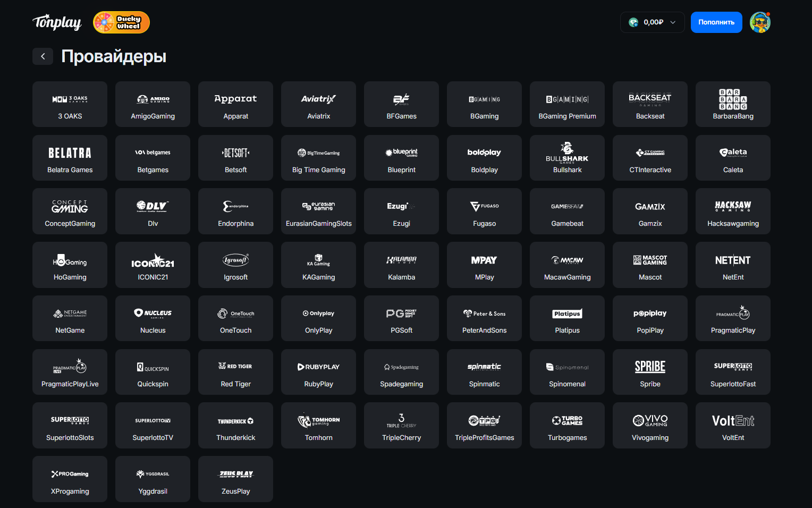Viewport: 812px width, 508px height.
Task: Open the Spribe provider tile
Action: [650, 372]
